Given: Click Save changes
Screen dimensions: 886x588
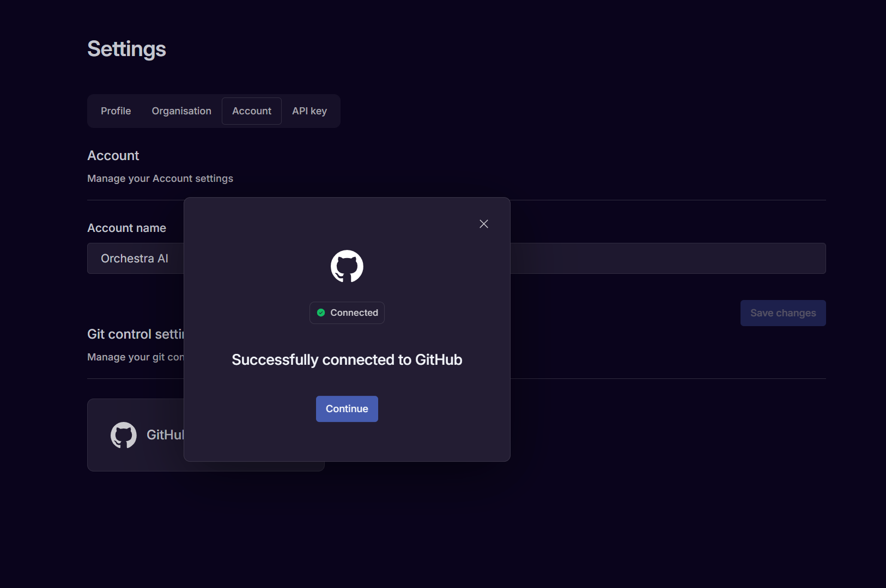Looking at the screenshot, I should pyautogui.click(x=782, y=313).
